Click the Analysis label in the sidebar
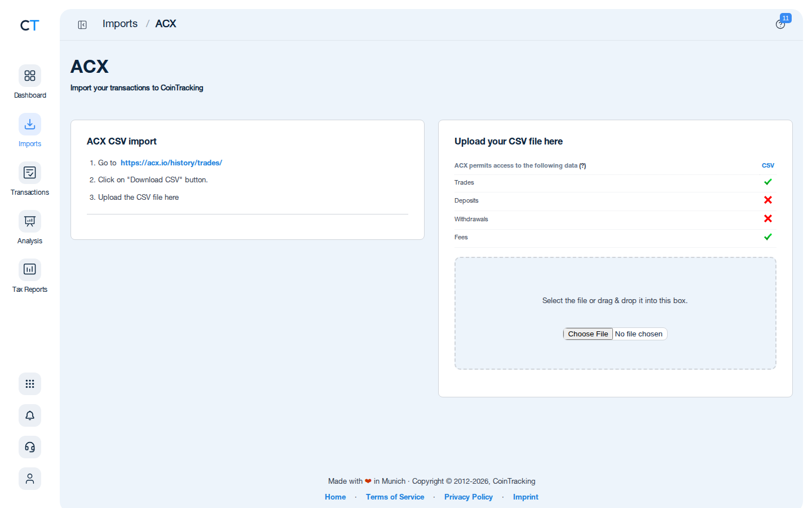The width and height of the screenshot is (812, 508). (30, 241)
